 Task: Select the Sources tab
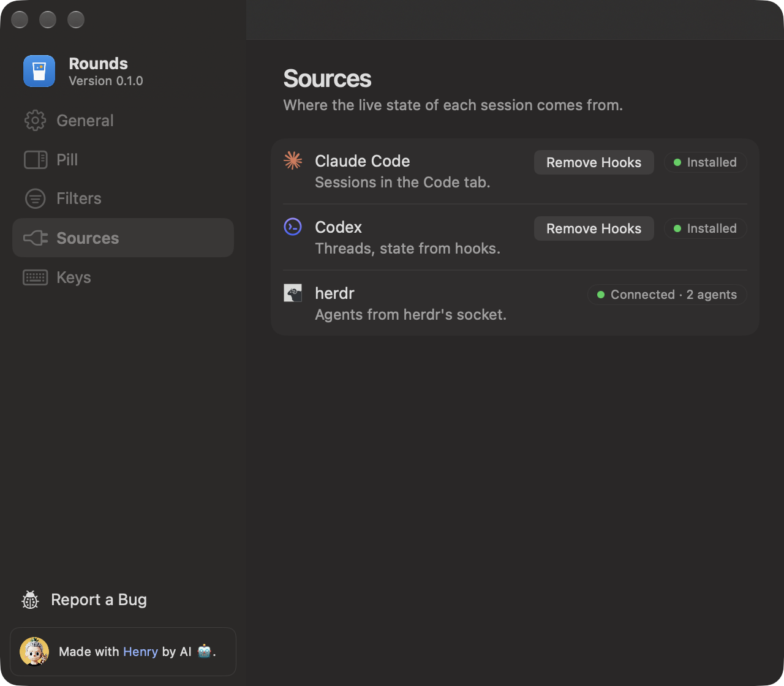(x=123, y=238)
